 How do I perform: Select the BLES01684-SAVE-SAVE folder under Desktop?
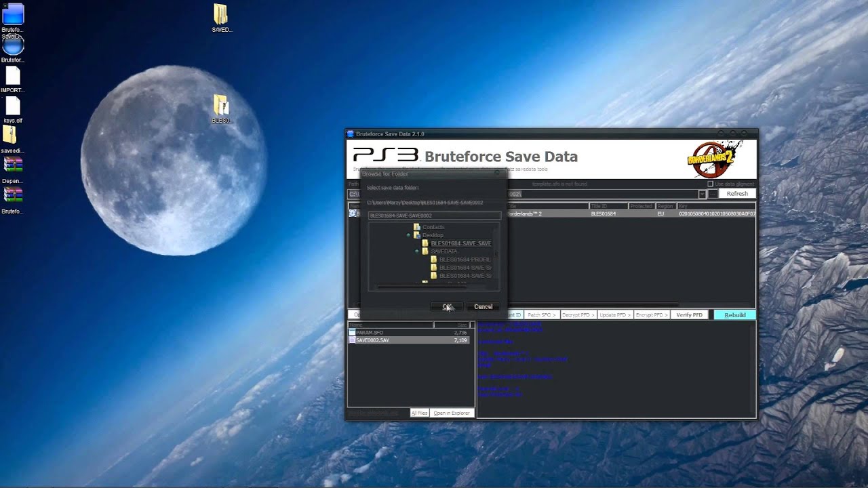point(460,243)
